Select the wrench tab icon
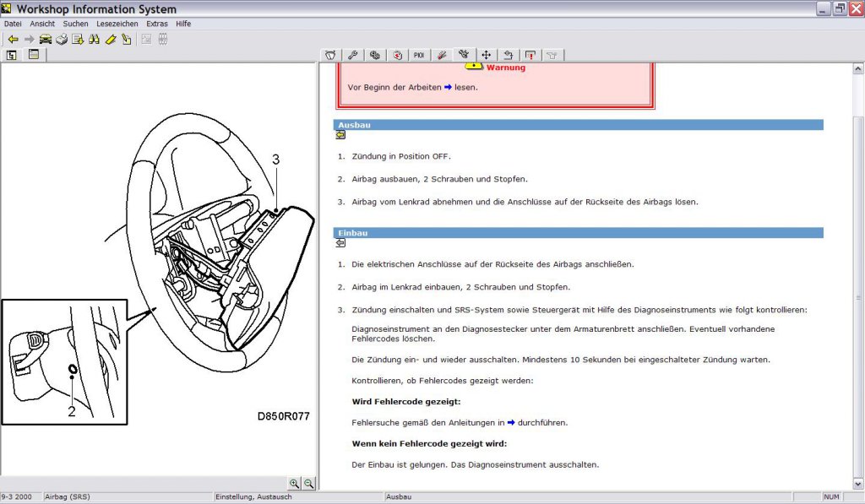 (x=352, y=55)
